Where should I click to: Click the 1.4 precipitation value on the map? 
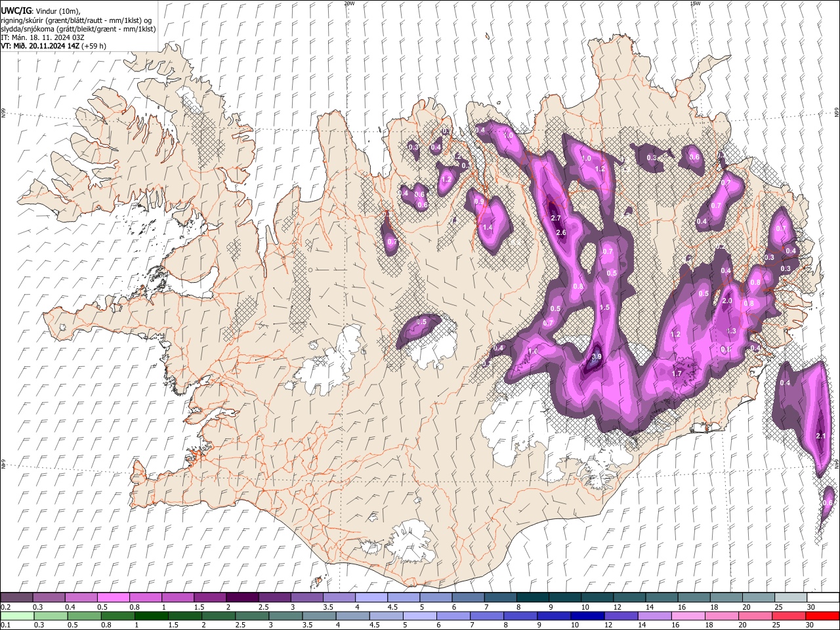(487, 228)
